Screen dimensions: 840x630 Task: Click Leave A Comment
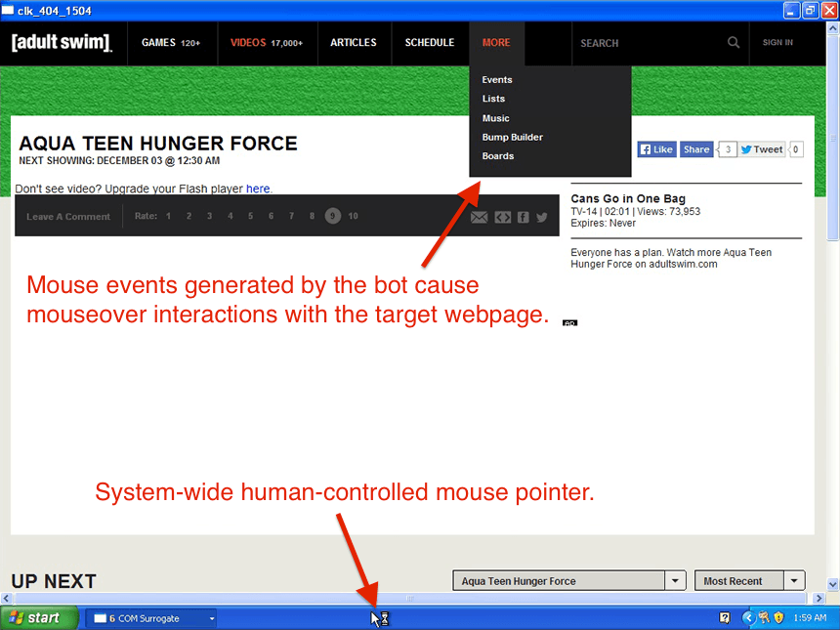(68, 217)
